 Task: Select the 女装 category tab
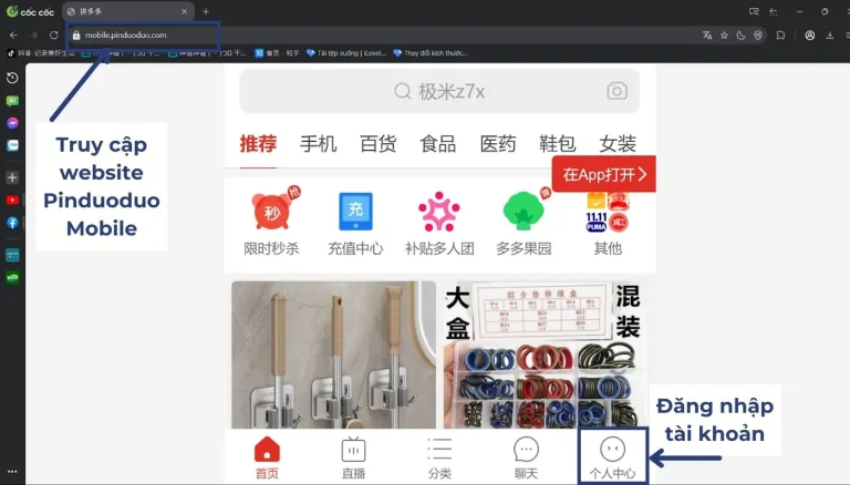(x=617, y=144)
